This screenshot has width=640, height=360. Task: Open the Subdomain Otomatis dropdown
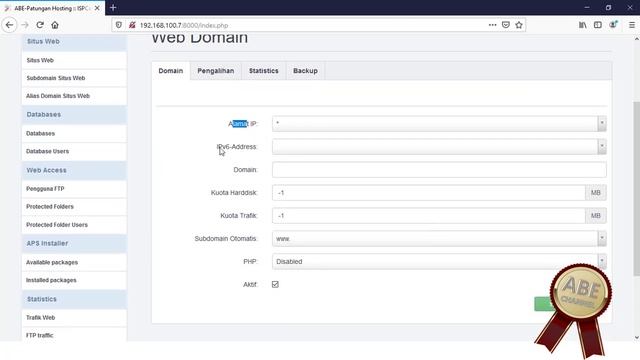[439, 238]
